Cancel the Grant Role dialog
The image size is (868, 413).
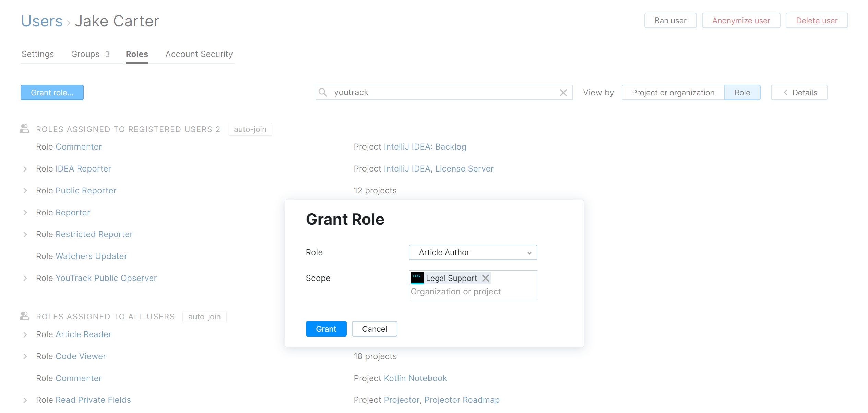tap(374, 329)
